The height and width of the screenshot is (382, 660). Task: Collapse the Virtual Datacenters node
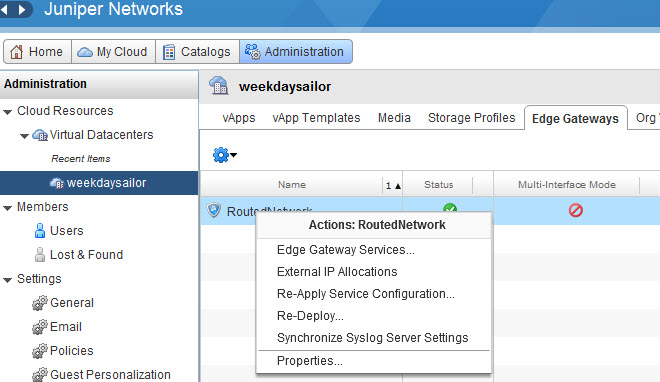pos(24,135)
